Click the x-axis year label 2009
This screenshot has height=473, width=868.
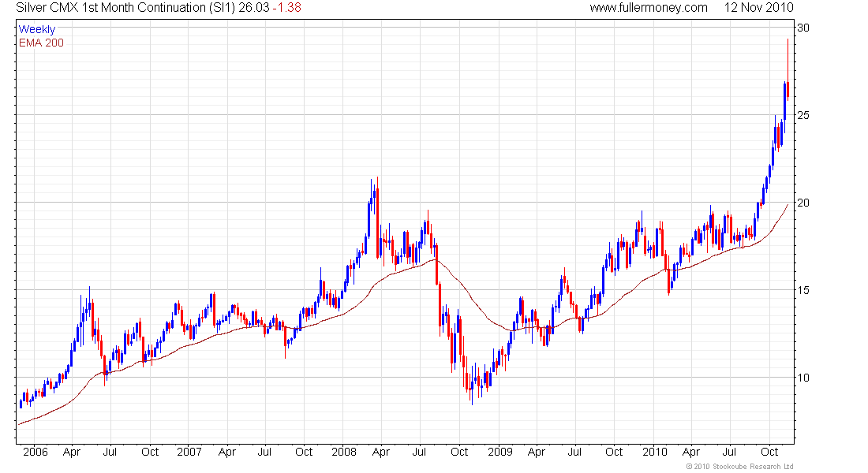pyautogui.click(x=500, y=452)
